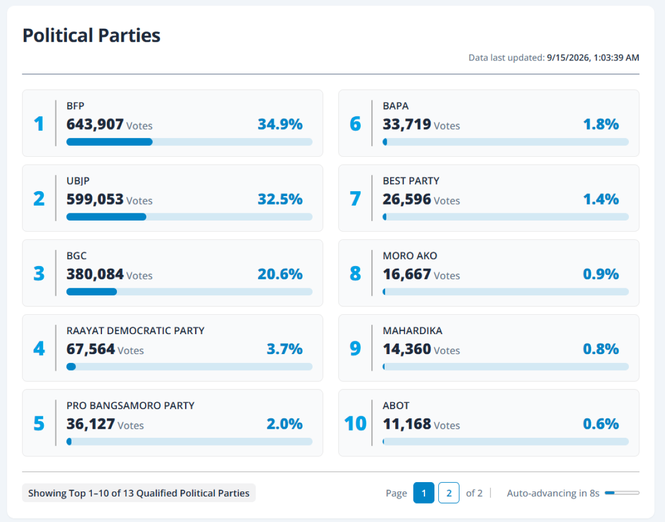Select the MAHARDIKA party name
The height and width of the screenshot is (522, 665).
[x=412, y=331]
